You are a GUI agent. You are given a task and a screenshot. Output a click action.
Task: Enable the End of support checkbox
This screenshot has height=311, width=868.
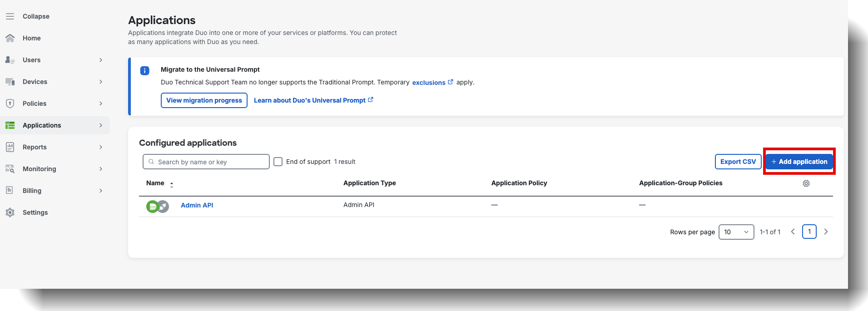[x=278, y=162]
